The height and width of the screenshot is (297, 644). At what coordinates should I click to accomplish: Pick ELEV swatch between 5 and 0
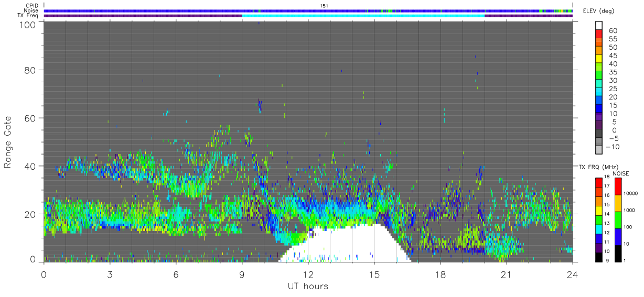click(599, 125)
